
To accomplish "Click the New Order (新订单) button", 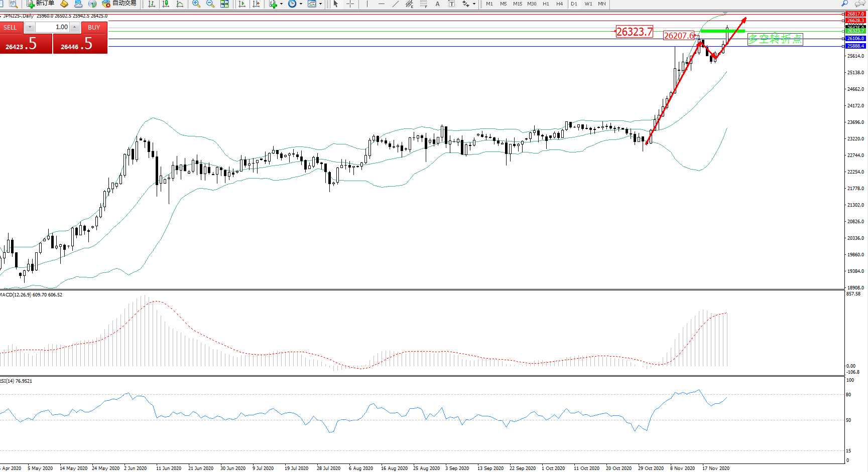I will pyautogui.click(x=40, y=4).
